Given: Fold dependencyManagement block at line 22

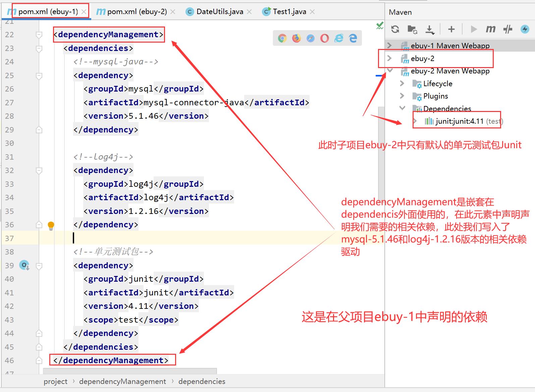Looking at the screenshot, I should 39,35.
